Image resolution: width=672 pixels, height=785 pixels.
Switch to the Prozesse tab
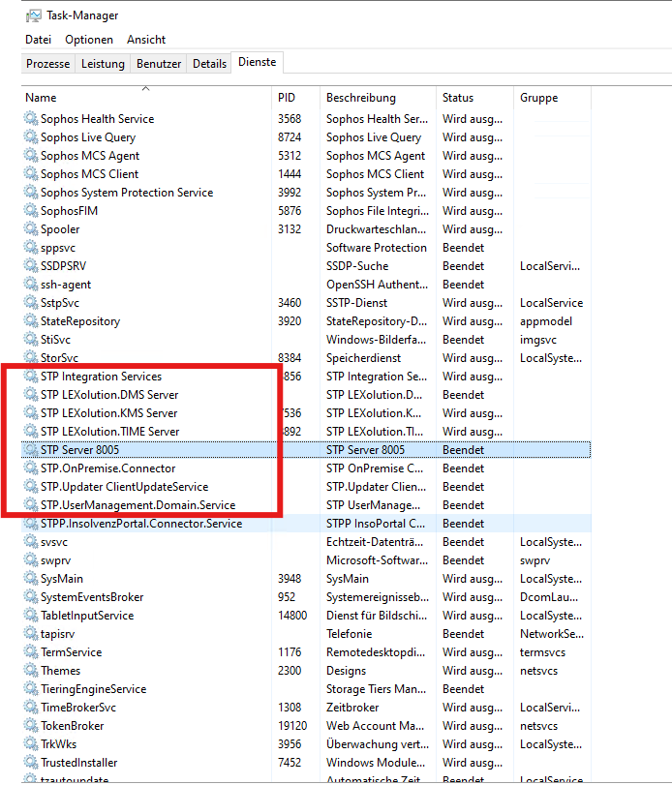48,64
